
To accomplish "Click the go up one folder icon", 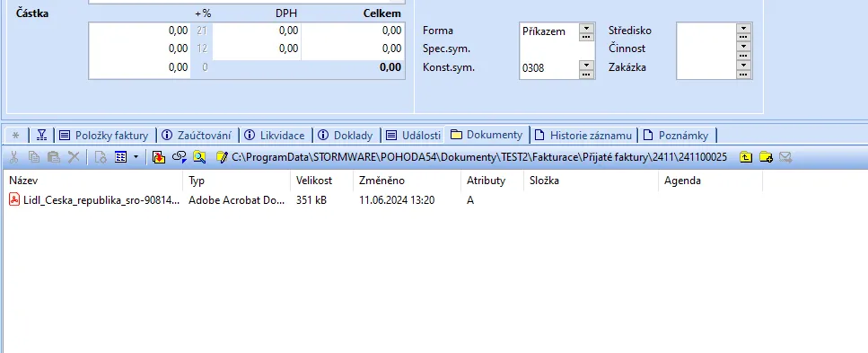I will click(x=746, y=157).
